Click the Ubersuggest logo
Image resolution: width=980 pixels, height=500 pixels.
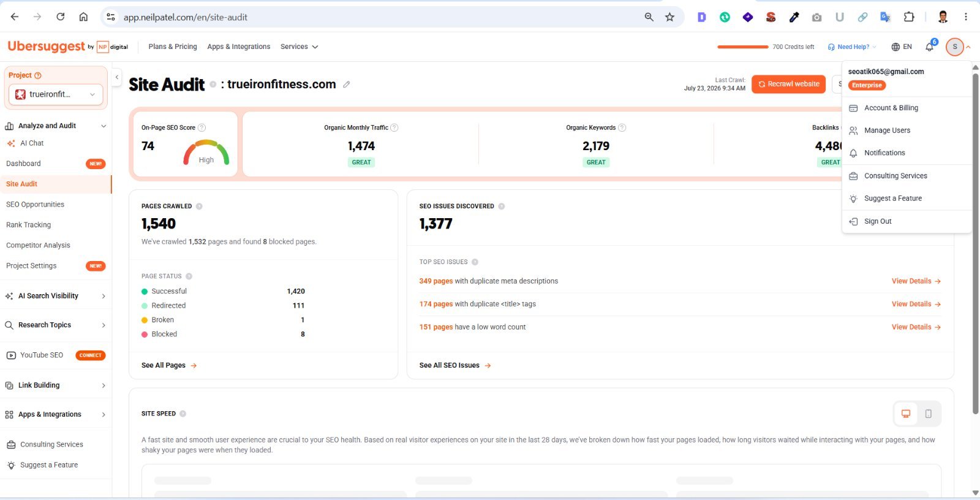pyautogui.click(x=47, y=47)
